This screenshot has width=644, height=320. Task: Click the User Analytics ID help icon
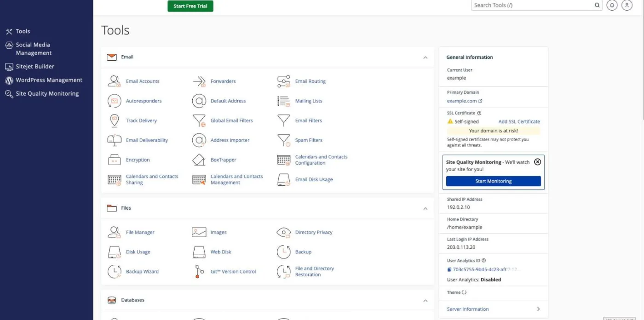coord(483,261)
